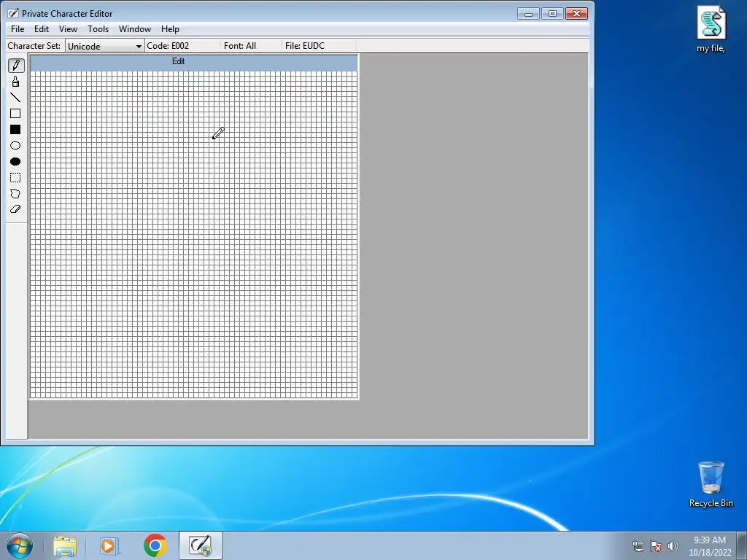The width and height of the screenshot is (747, 560).
Task: Open the Windows Start menu
Action: coord(20,545)
